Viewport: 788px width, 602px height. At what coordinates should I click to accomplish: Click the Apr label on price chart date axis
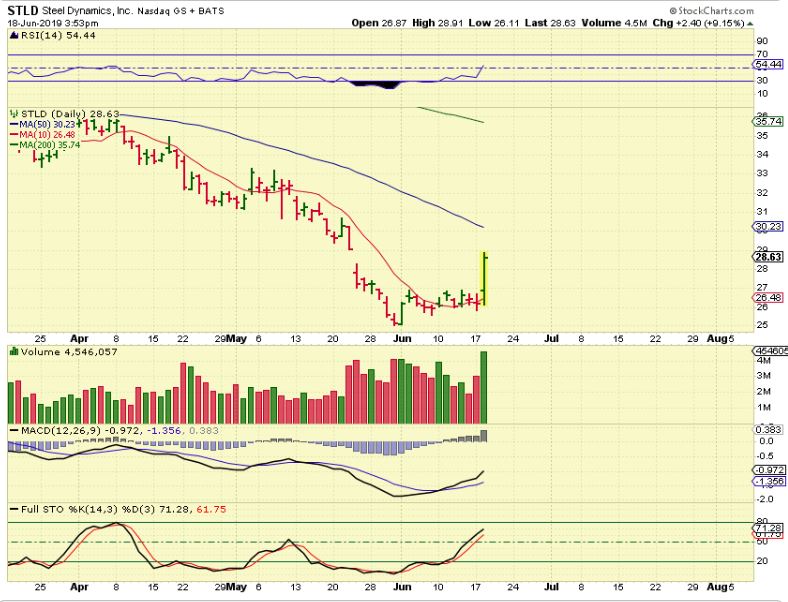pos(79,338)
